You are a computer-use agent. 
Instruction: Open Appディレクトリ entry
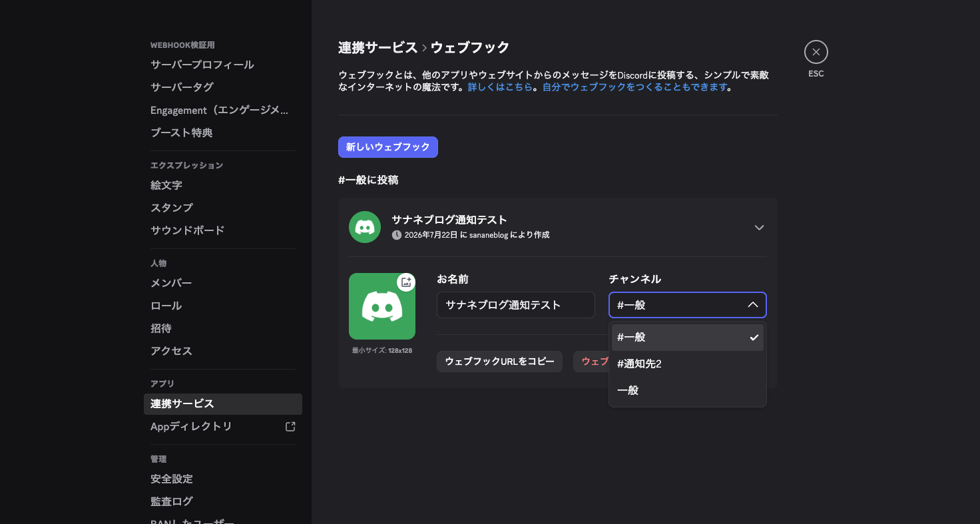pos(223,427)
